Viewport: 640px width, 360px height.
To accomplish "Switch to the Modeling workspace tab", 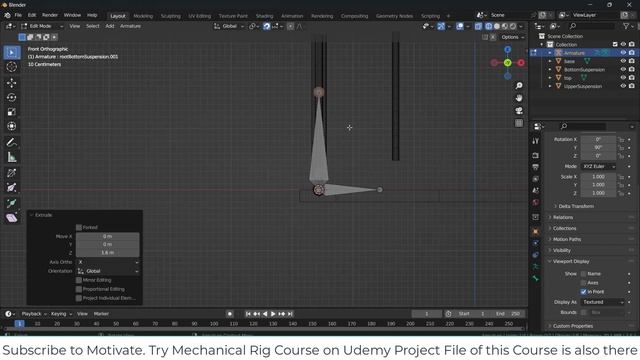I will (x=143, y=16).
